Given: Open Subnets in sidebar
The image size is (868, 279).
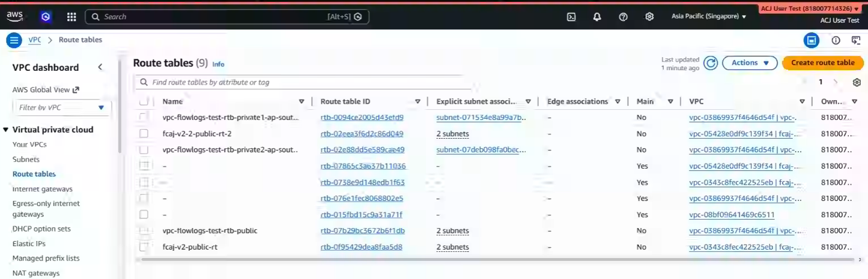Looking at the screenshot, I should point(26,160).
